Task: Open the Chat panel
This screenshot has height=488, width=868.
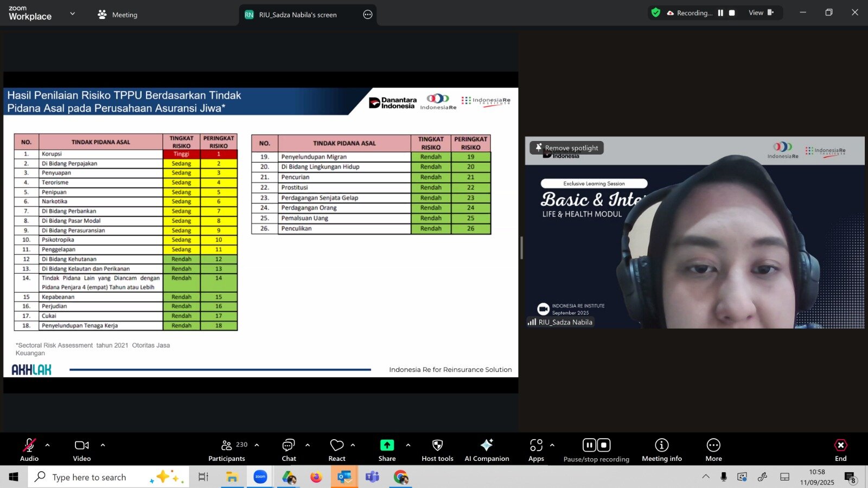Action: tap(289, 450)
